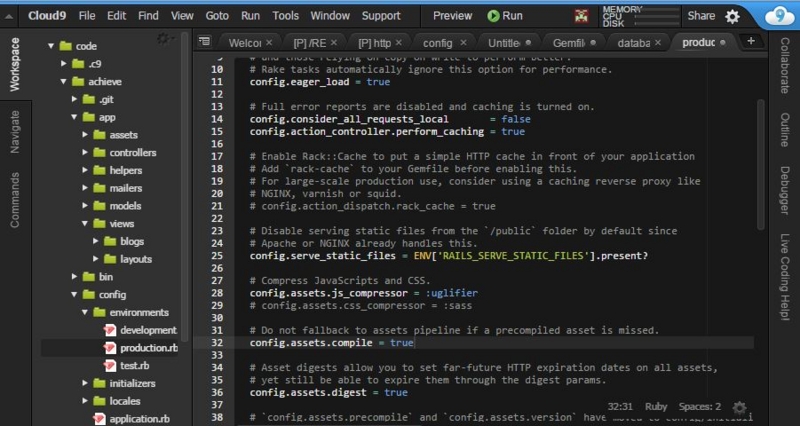Expand the models folder
Image resolution: width=800 pixels, height=426 pixels.
(85, 206)
